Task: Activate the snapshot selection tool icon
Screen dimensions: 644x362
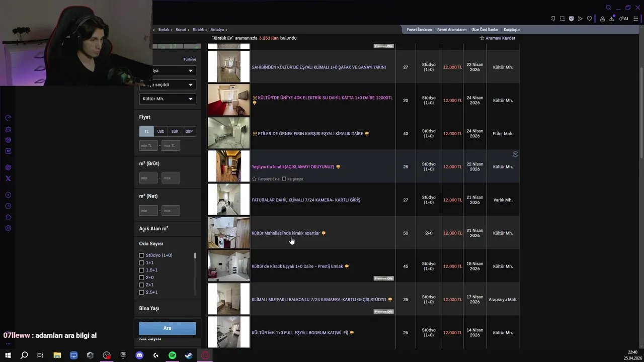Action: (x=562, y=19)
